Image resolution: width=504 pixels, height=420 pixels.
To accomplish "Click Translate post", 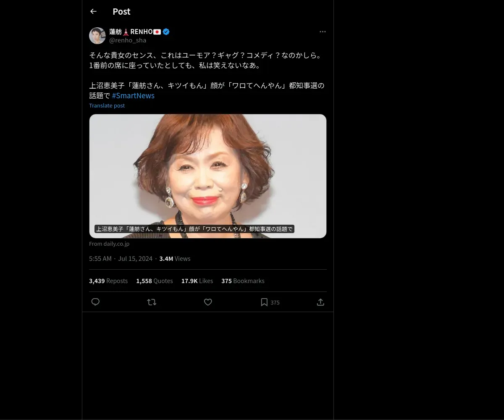I will pyautogui.click(x=107, y=106).
